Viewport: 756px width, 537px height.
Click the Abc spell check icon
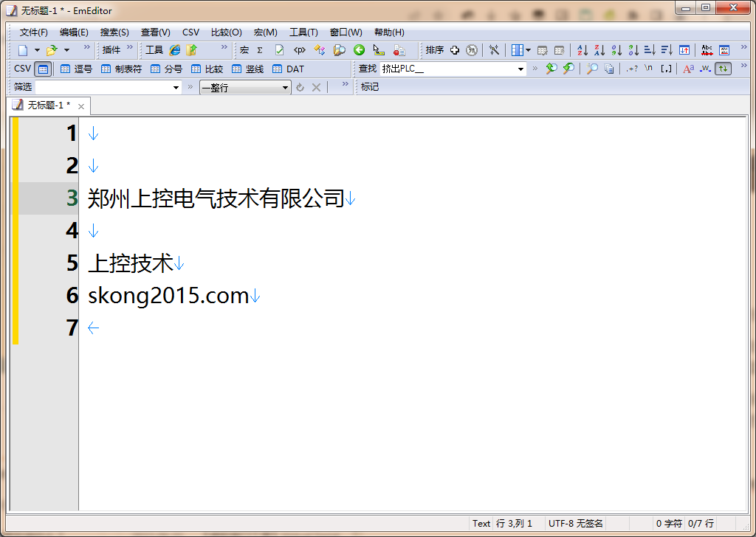[x=707, y=50]
